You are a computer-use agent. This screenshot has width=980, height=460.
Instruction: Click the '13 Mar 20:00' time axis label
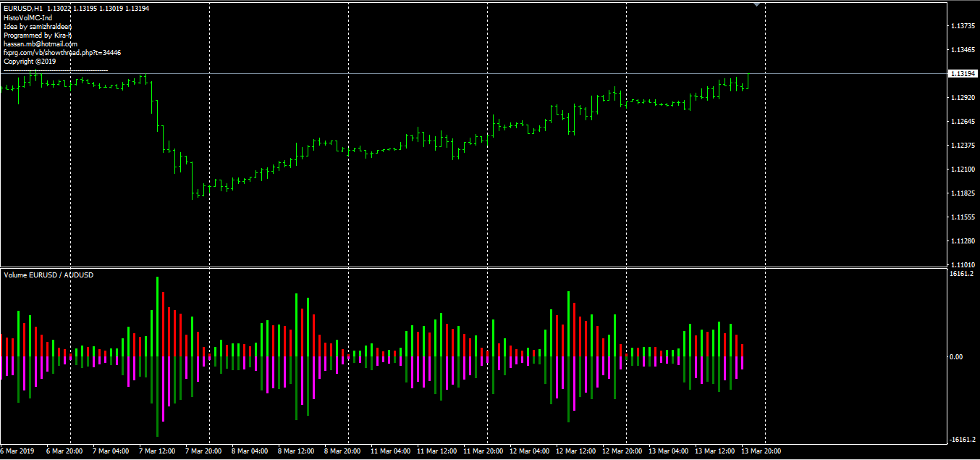pos(761,451)
